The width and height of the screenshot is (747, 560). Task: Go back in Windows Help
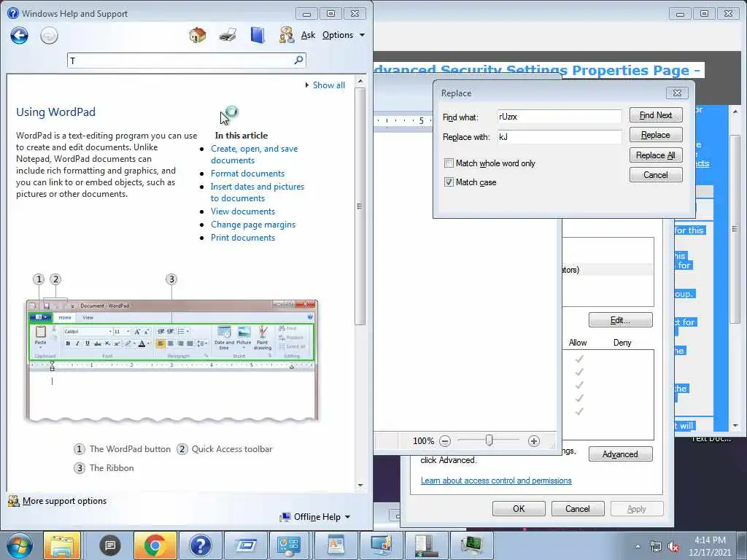[x=20, y=36]
